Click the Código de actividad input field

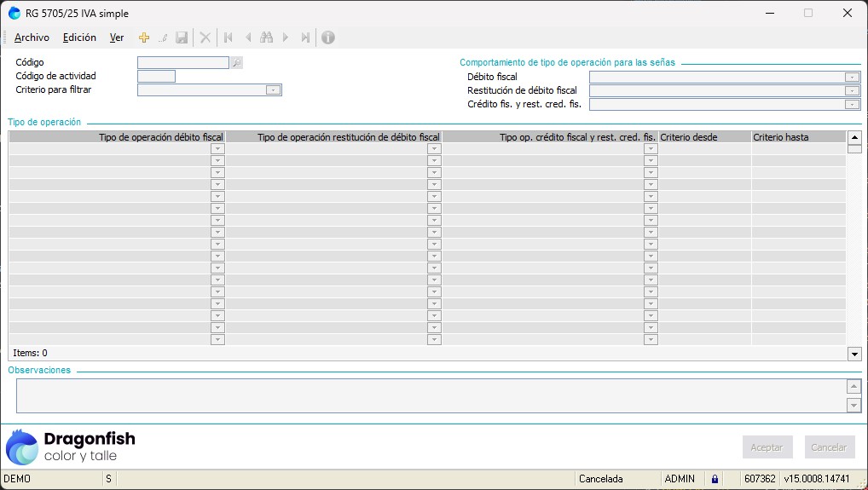156,77
